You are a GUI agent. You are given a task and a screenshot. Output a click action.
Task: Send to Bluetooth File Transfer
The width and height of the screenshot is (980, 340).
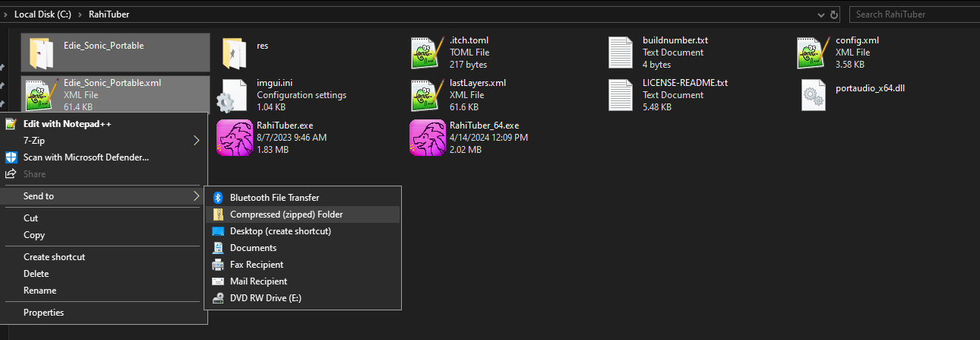pos(302,198)
